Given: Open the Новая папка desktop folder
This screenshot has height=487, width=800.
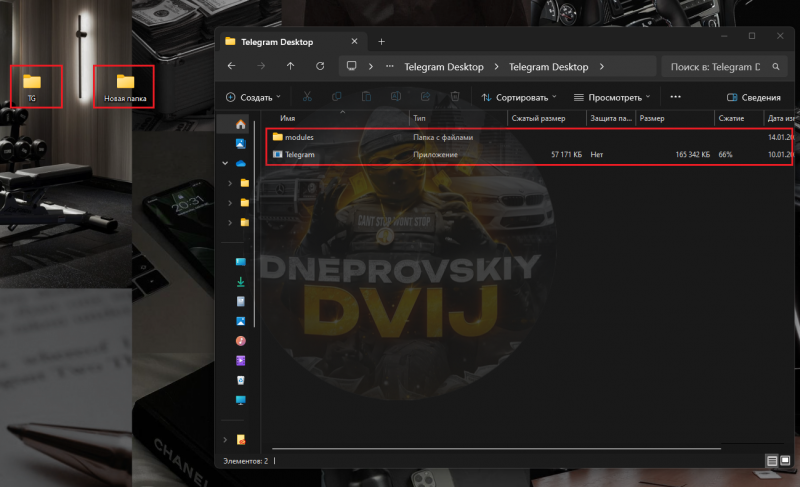Looking at the screenshot, I should tap(125, 88).
